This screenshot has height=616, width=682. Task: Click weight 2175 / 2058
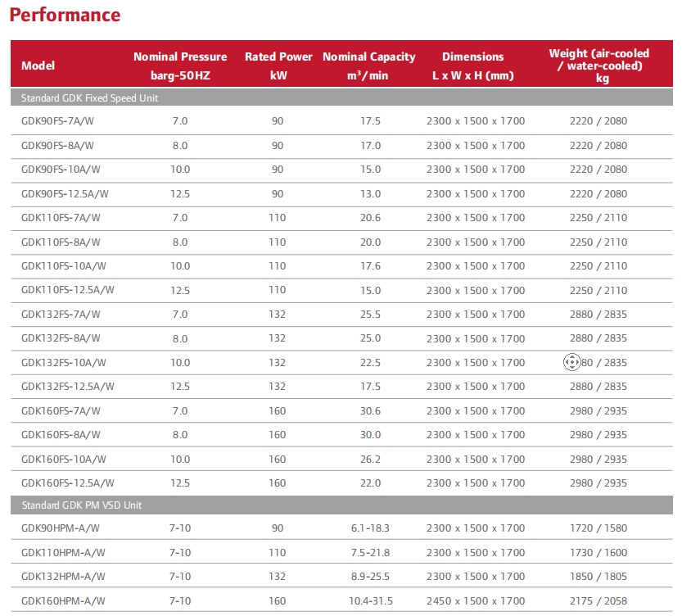click(x=598, y=600)
